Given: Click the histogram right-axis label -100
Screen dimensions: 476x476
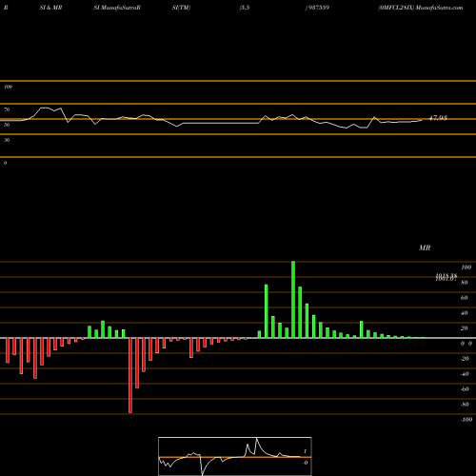Looking at the screenshot, I should pyautogui.click(x=466, y=420).
